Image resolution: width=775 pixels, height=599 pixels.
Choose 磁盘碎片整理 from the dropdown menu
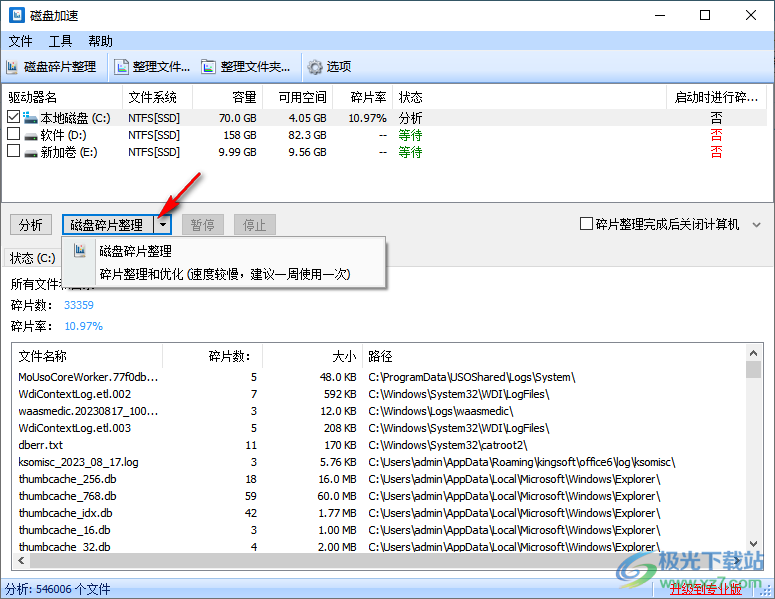(x=223, y=251)
